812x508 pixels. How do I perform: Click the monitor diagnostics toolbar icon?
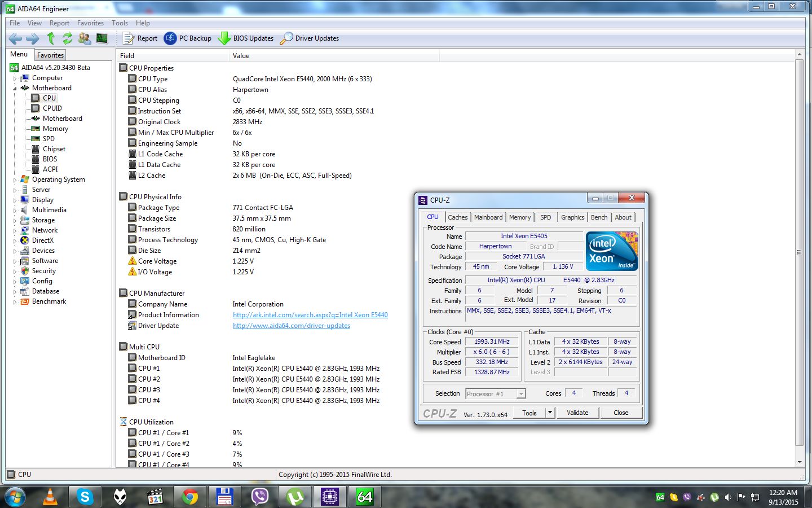tap(102, 38)
